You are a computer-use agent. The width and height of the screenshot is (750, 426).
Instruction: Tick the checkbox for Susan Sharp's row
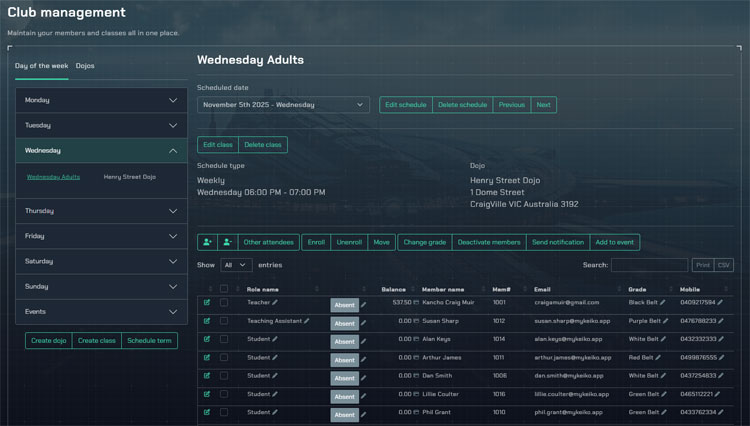224,321
